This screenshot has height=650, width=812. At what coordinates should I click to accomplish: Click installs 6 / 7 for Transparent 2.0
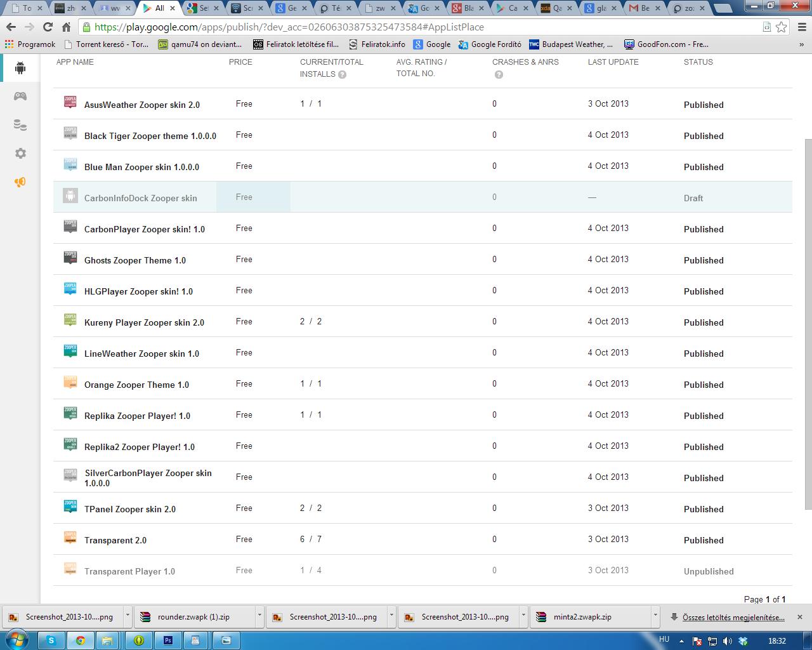coord(311,539)
